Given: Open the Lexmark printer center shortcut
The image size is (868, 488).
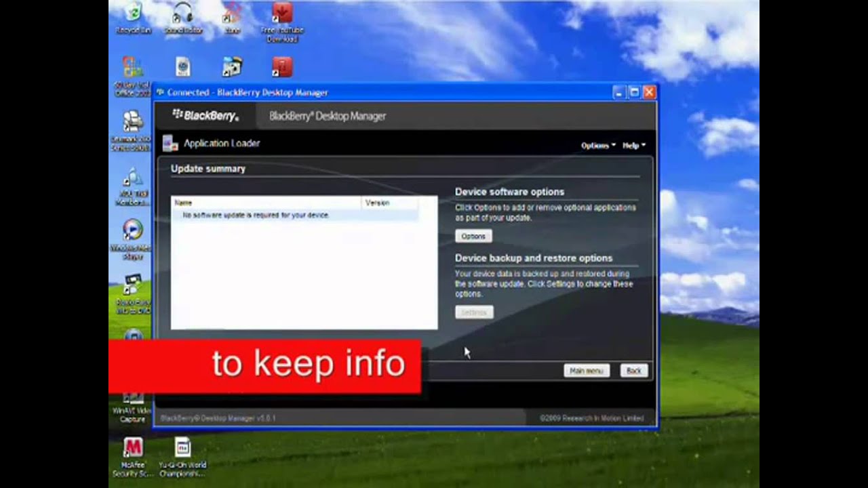Looking at the screenshot, I should tap(133, 131).
